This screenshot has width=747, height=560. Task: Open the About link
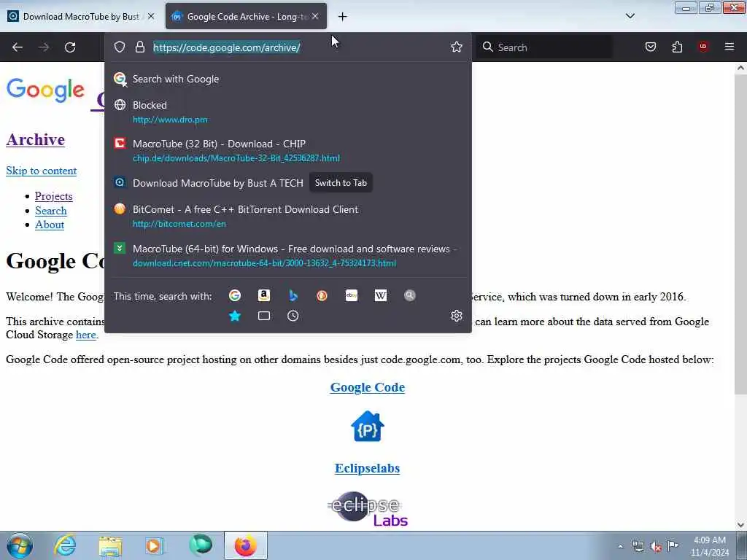pos(50,225)
